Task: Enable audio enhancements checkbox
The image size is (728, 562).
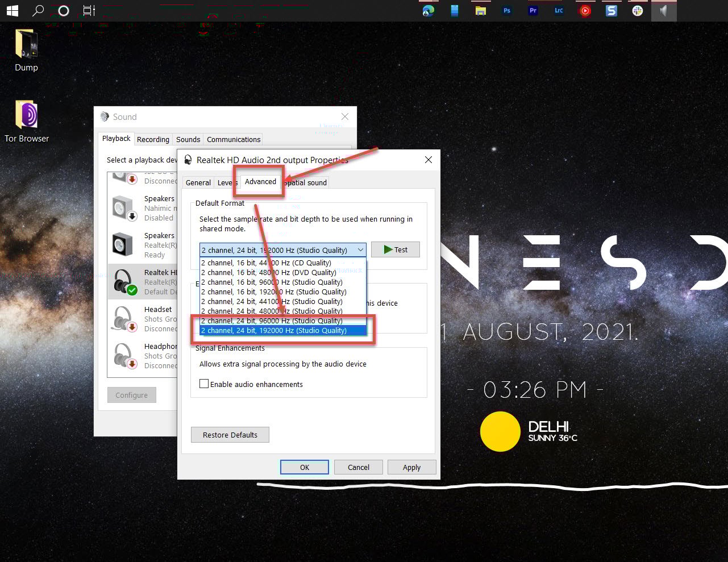Action: pos(204,384)
